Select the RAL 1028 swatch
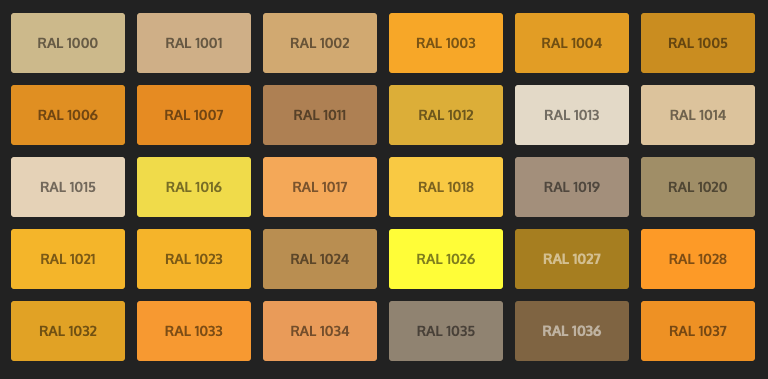Viewport: 768px width, 379px height. (x=698, y=259)
